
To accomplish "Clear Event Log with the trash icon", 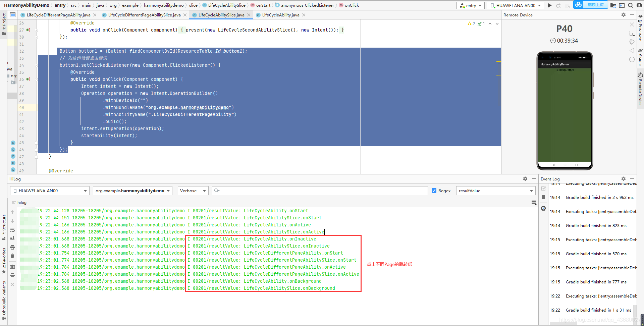I will coord(544,197).
